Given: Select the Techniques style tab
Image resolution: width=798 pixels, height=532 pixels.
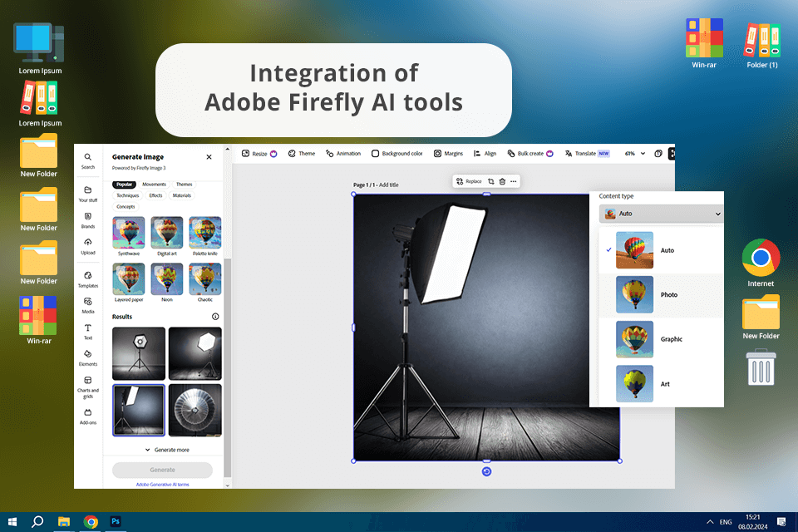Looking at the screenshot, I should coord(128,195).
